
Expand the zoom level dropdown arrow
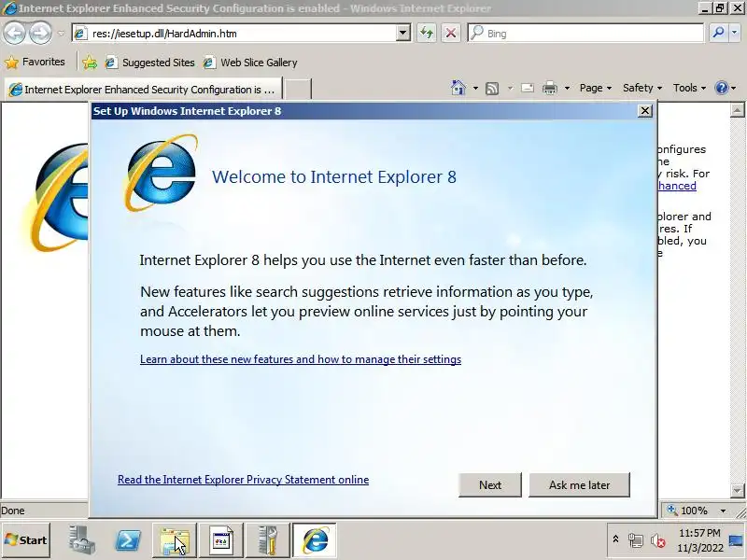pyautogui.click(x=723, y=511)
